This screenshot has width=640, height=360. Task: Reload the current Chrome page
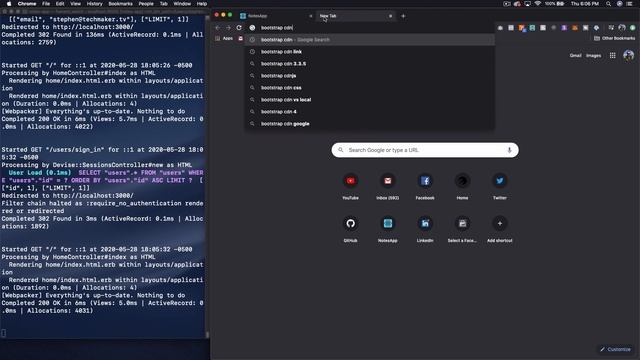pos(239,28)
